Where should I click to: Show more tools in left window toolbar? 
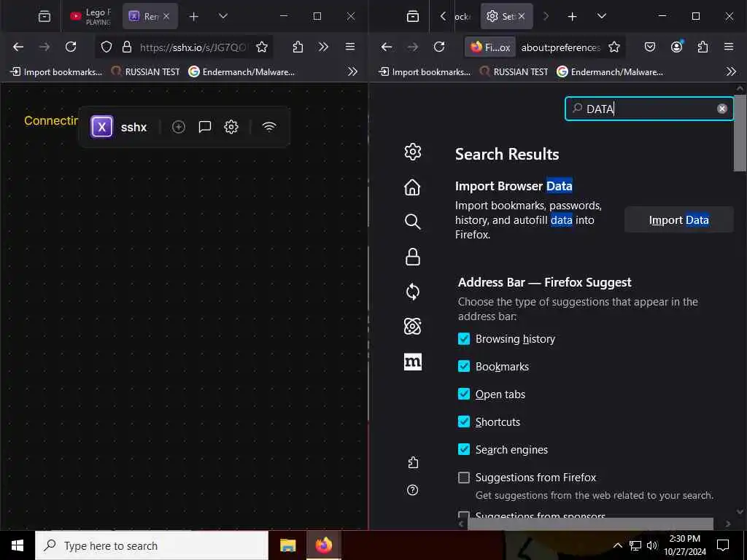(x=323, y=47)
